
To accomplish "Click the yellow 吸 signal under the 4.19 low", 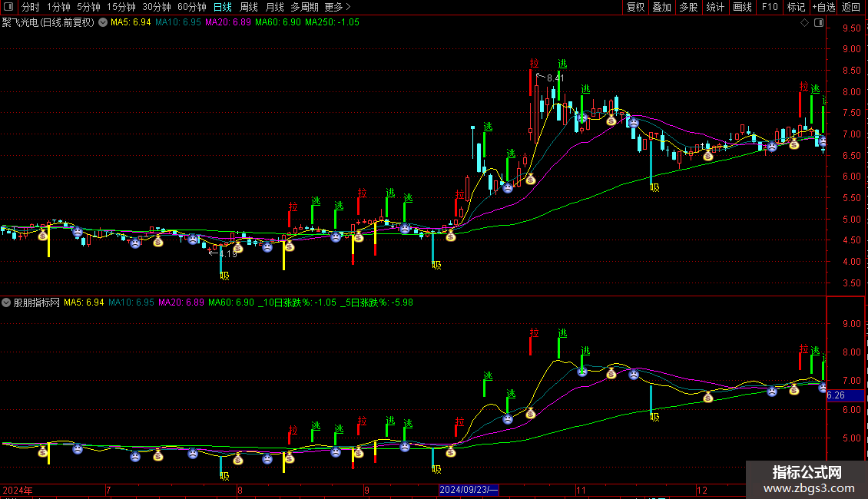I will 224,276.
